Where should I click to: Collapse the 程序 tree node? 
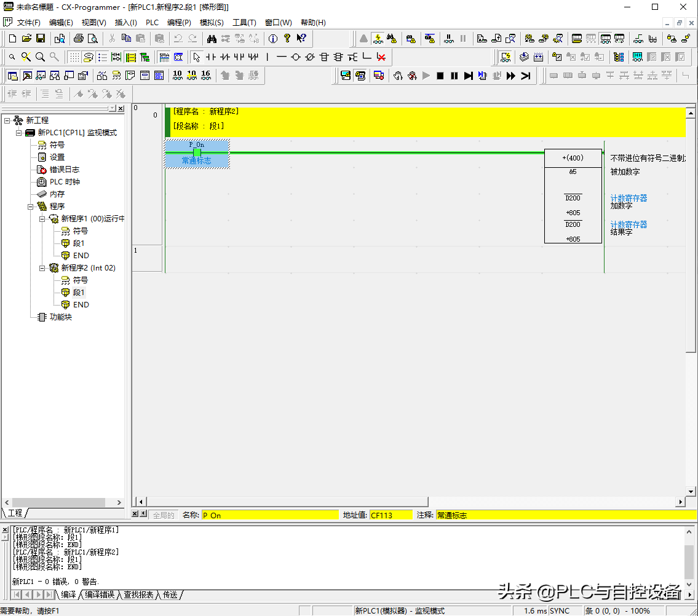tap(31, 207)
